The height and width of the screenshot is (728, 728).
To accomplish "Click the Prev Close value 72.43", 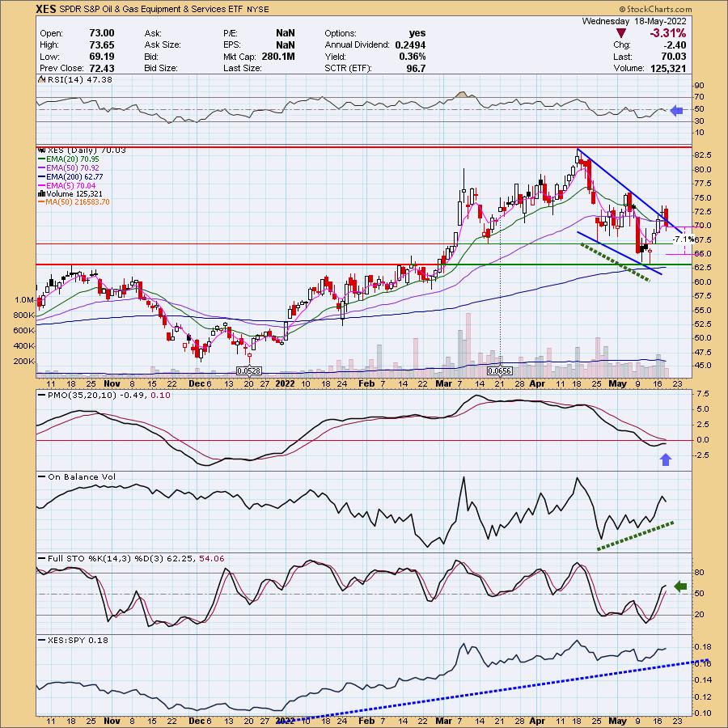I will click(102, 68).
